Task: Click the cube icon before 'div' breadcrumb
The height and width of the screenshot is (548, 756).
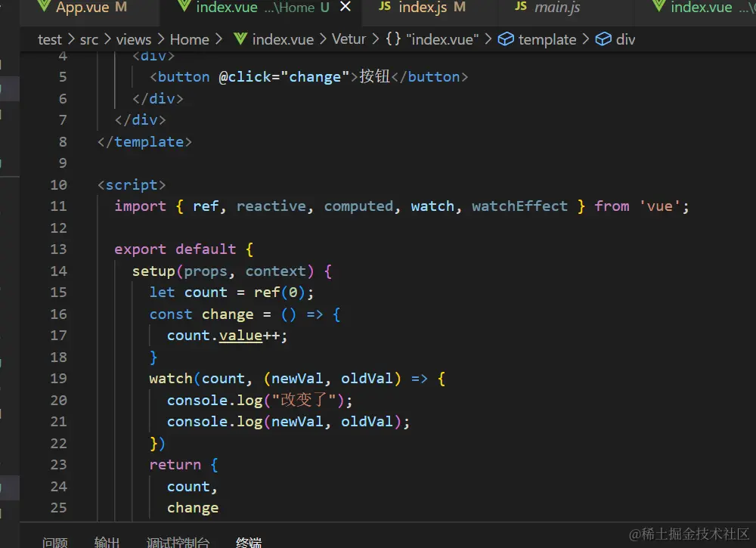Action: tap(603, 39)
